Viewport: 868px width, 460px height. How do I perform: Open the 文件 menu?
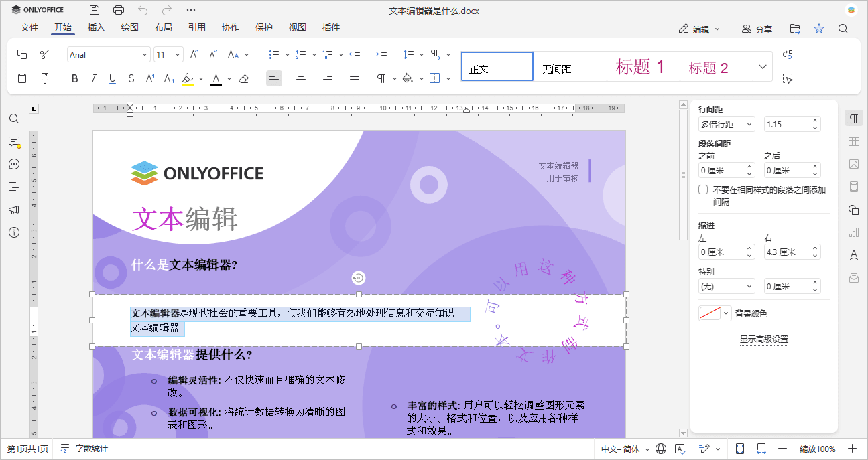(29, 27)
